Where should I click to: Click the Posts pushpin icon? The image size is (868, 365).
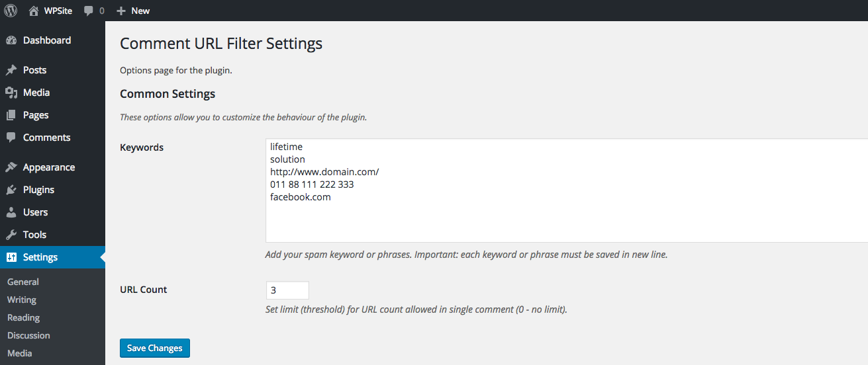11,70
